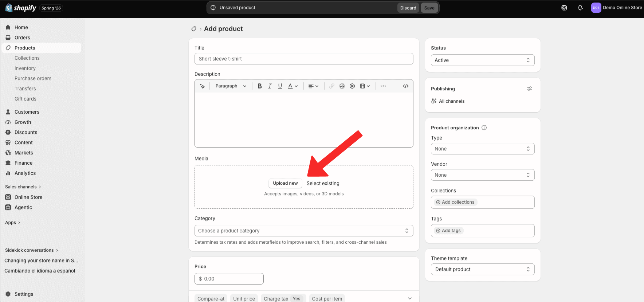Toggle underline formatting in description

[280, 86]
